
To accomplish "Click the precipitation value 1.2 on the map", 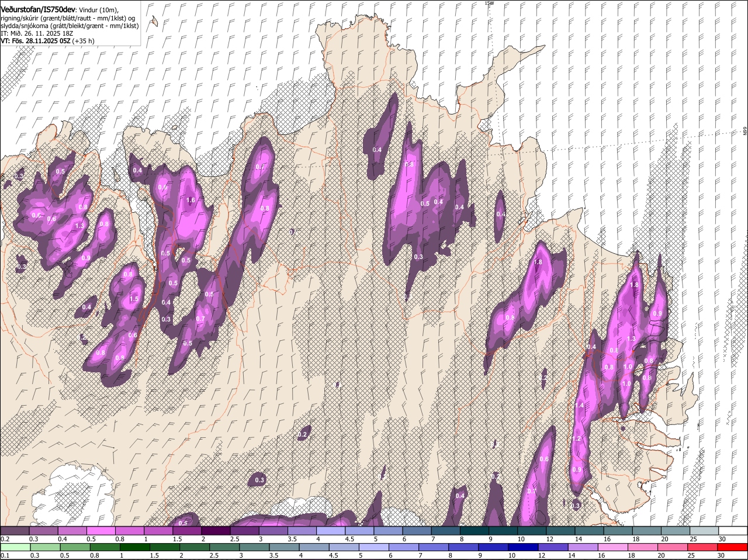I will click(x=576, y=439).
